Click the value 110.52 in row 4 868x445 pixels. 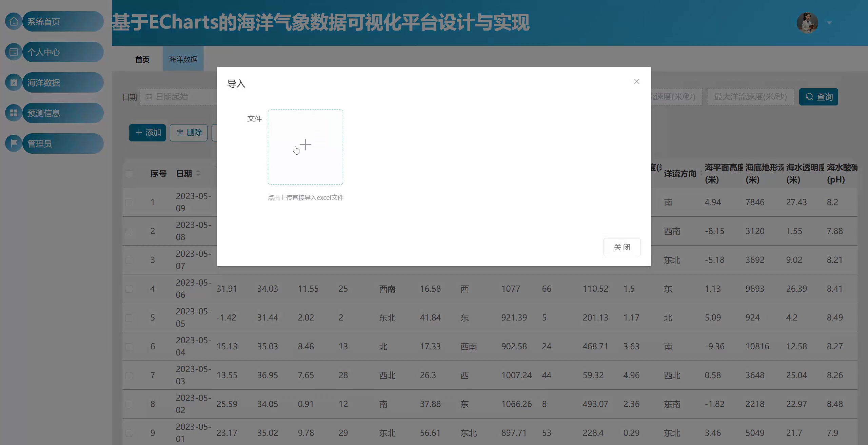click(595, 289)
